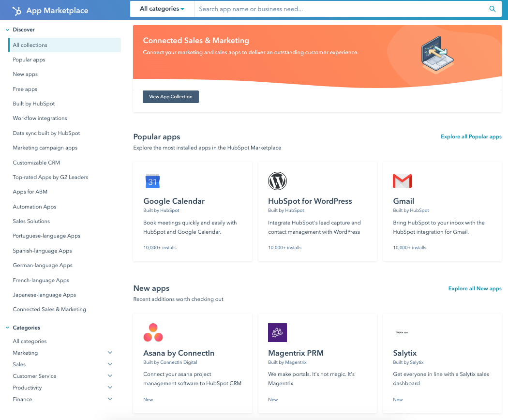The height and width of the screenshot is (420, 508).
Task: Open Portuguese-language Apps collection
Action: [x=46, y=236]
